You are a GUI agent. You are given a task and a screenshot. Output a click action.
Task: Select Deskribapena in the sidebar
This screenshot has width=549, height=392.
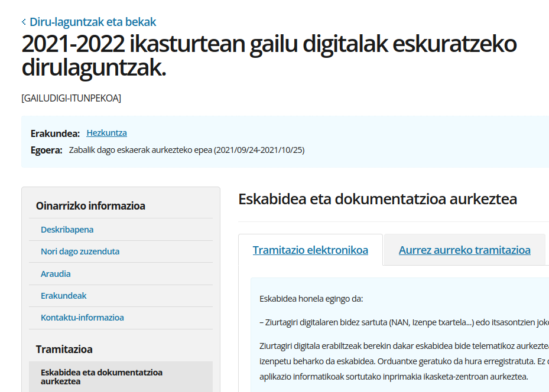(x=66, y=229)
